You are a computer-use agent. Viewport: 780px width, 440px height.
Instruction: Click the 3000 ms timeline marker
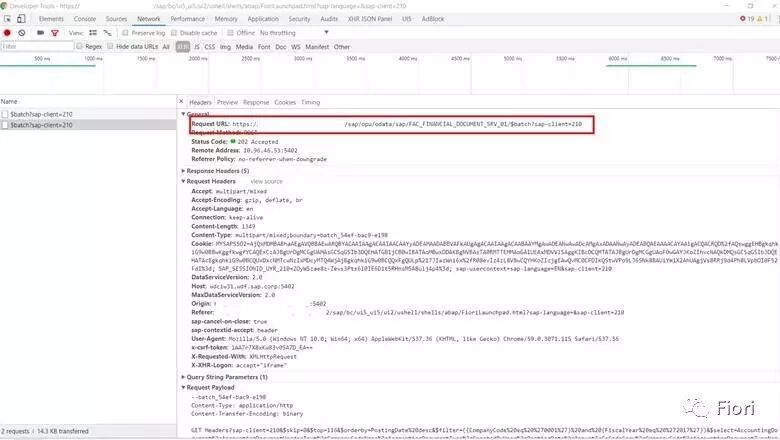tap(302, 59)
